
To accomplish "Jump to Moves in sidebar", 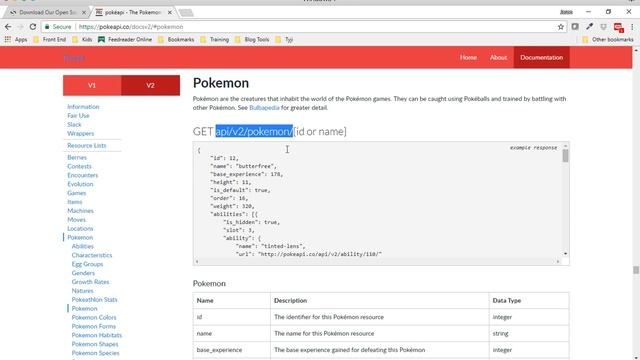I will 76,220.
